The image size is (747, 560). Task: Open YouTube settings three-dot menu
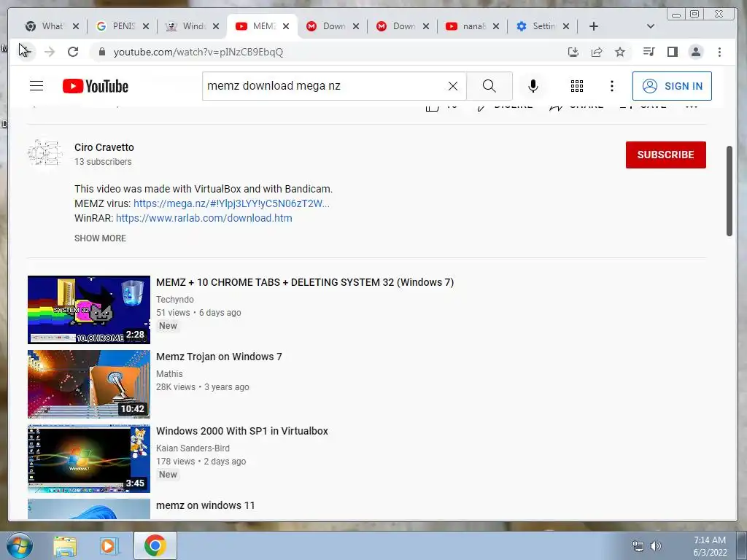coord(612,86)
